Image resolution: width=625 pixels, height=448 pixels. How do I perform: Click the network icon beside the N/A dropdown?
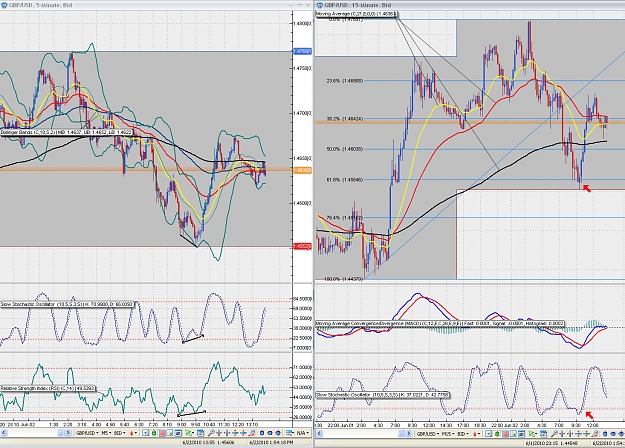pyautogui.click(x=289, y=433)
